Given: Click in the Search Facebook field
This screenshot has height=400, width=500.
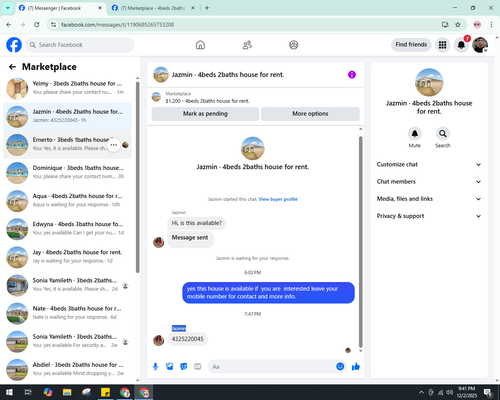Looking at the screenshot, I should tap(80, 45).
